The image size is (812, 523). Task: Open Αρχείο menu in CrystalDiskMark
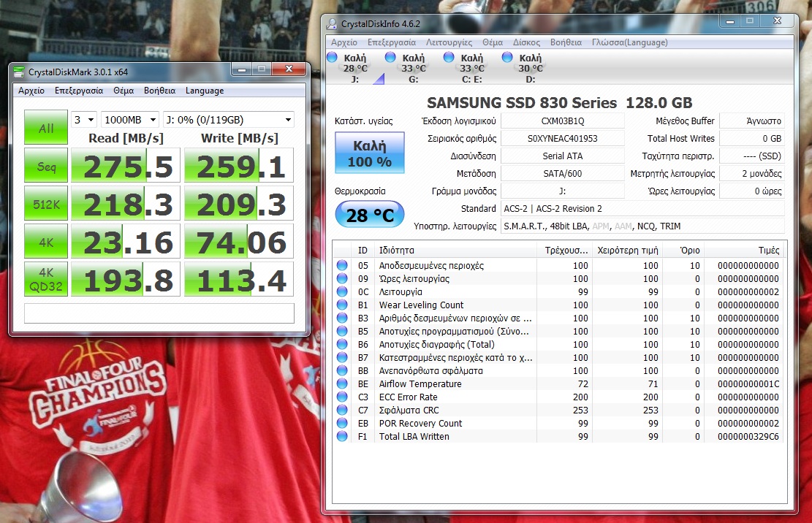(x=31, y=91)
